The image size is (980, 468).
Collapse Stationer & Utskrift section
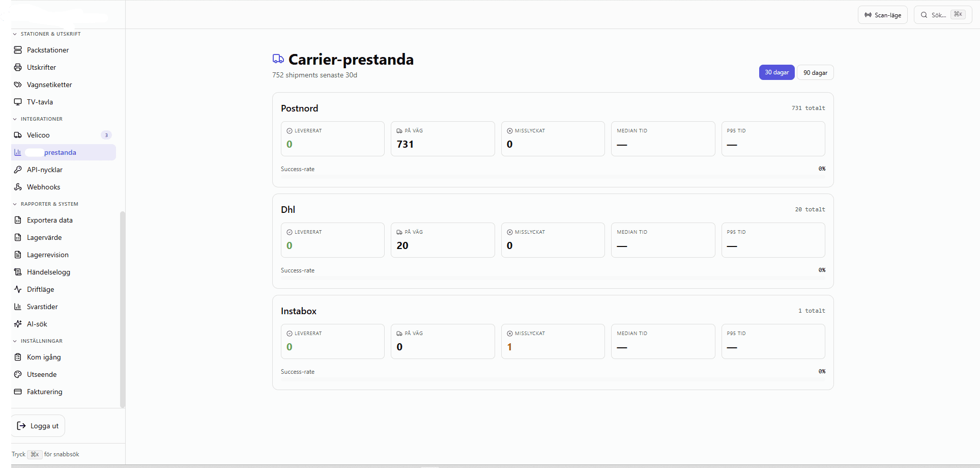click(46, 34)
